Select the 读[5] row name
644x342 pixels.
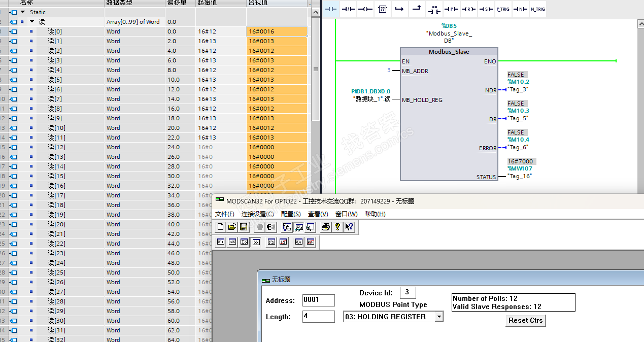[55, 80]
